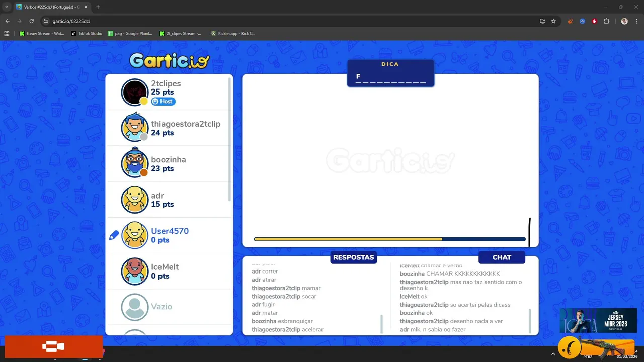Open the Chrome profile avatar

(624, 21)
